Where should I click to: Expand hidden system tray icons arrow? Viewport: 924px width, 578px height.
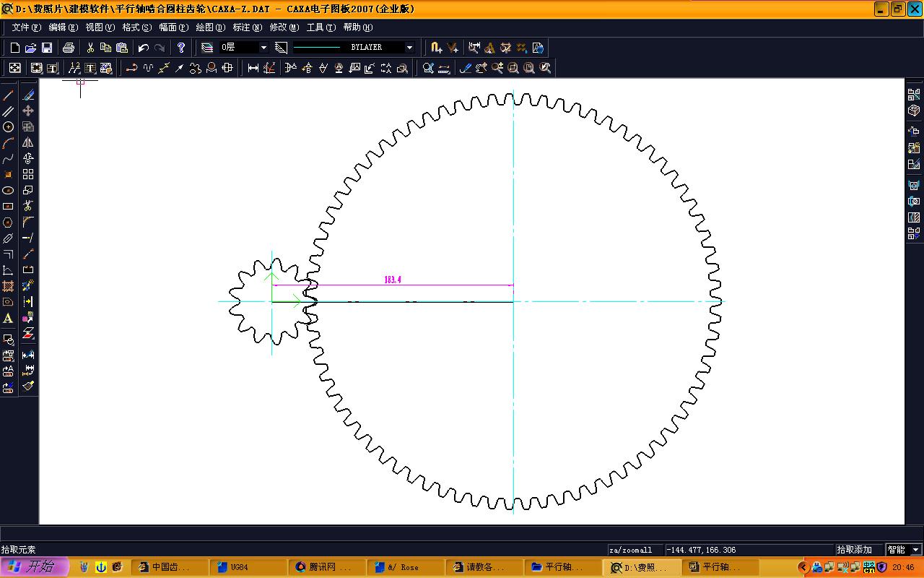(x=803, y=567)
